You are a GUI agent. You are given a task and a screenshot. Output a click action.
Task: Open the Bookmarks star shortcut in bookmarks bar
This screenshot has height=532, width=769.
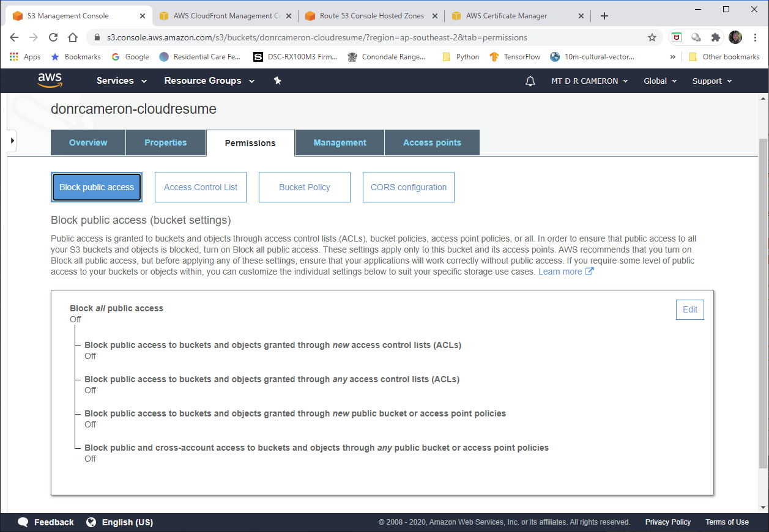[x=75, y=57]
